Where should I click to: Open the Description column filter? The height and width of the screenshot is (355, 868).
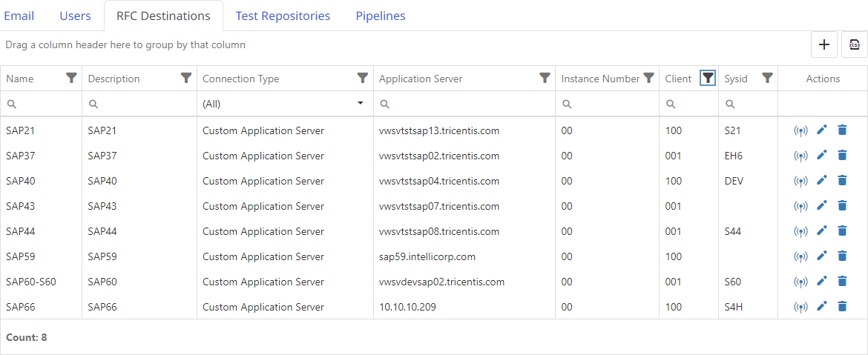(x=186, y=78)
